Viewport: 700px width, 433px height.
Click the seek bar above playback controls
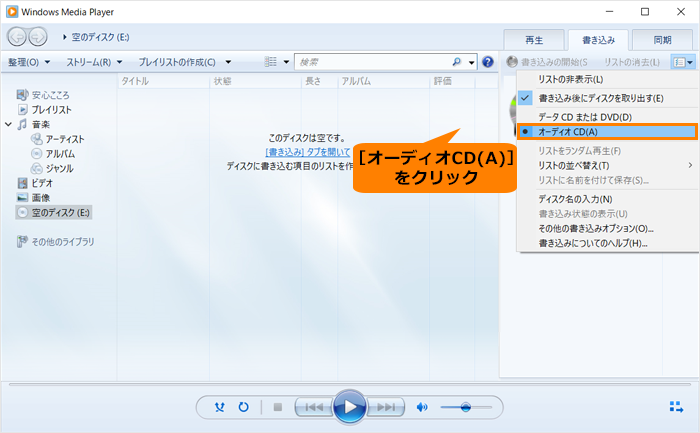click(350, 384)
